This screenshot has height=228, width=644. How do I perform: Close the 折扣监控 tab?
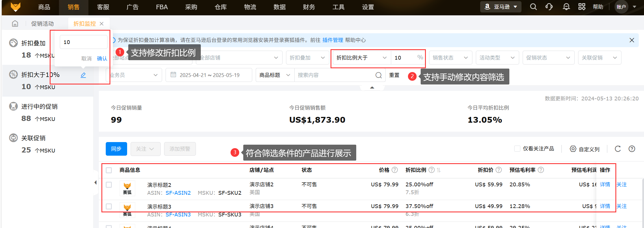(x=101, y=24)
